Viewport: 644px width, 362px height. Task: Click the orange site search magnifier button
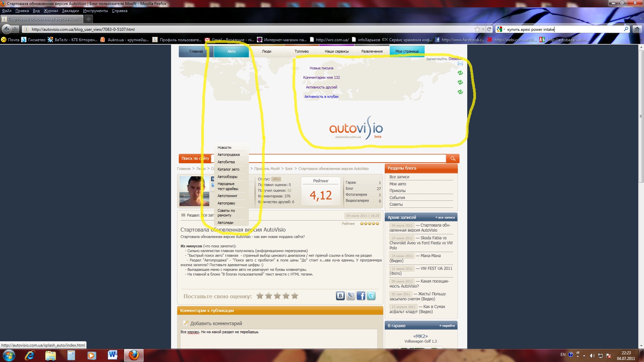tap(452, 159)
